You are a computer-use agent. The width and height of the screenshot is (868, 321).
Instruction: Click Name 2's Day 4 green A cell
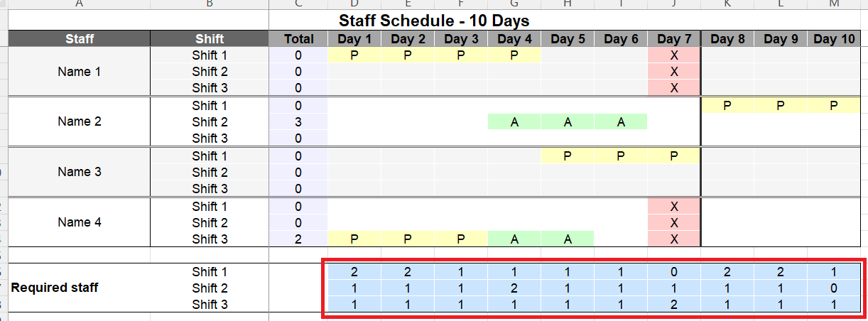click(x=514, y=121)
